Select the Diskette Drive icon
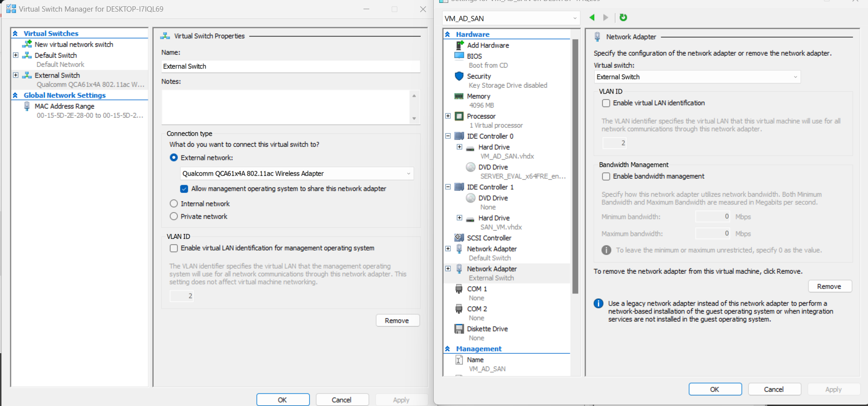Viewport: 868px width, 406px height. coord(459,329)
